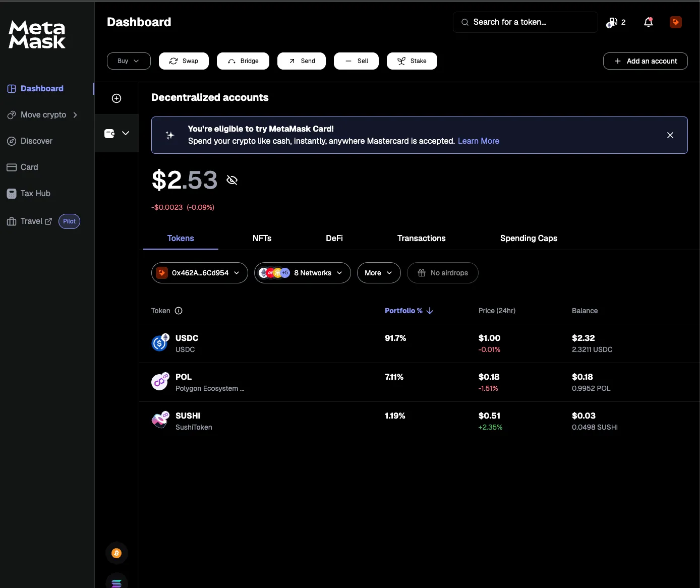700x588 pixels.
Task: Select the Bitcoin account in the accounts column
Action: 116,553
